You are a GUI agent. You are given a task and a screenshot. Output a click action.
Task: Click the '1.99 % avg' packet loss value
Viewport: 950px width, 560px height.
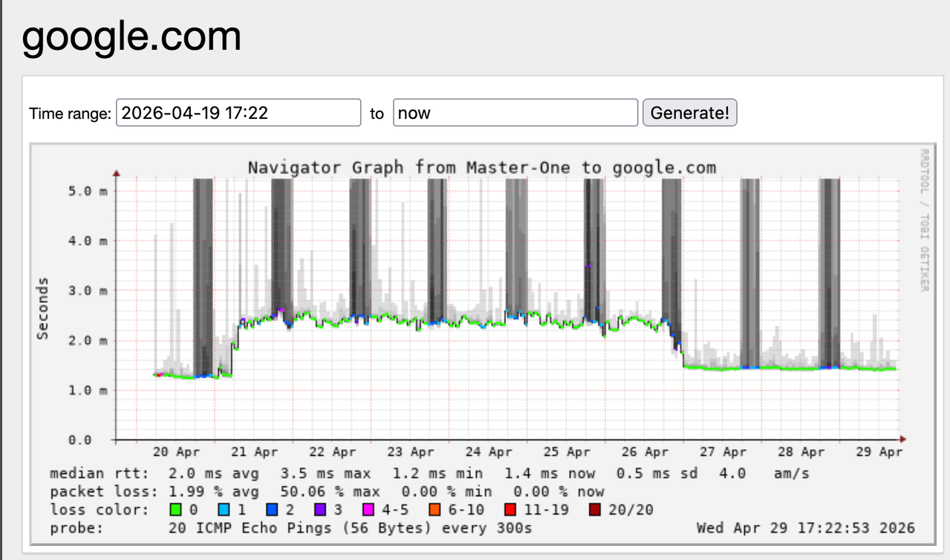pos(214,492)
